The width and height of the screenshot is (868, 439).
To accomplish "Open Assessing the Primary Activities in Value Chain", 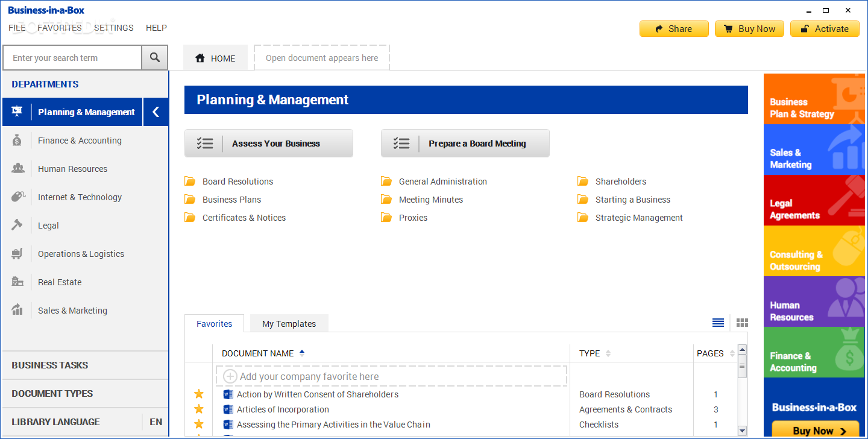I will point(333,425).
